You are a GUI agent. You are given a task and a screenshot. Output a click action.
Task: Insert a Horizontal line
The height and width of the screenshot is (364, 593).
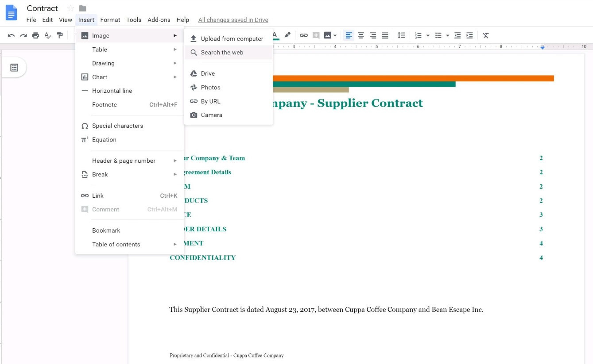[130, 91]
